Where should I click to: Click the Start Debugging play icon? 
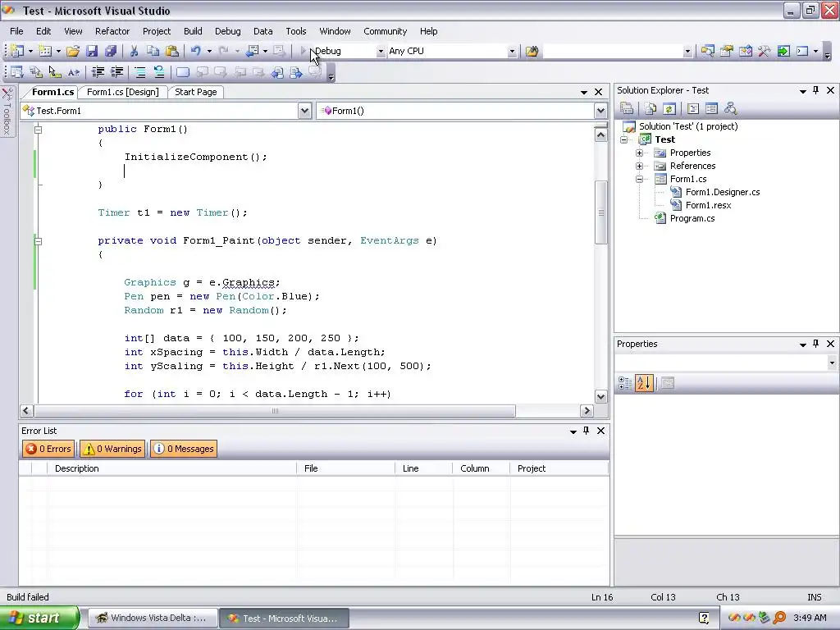point(304,51)
